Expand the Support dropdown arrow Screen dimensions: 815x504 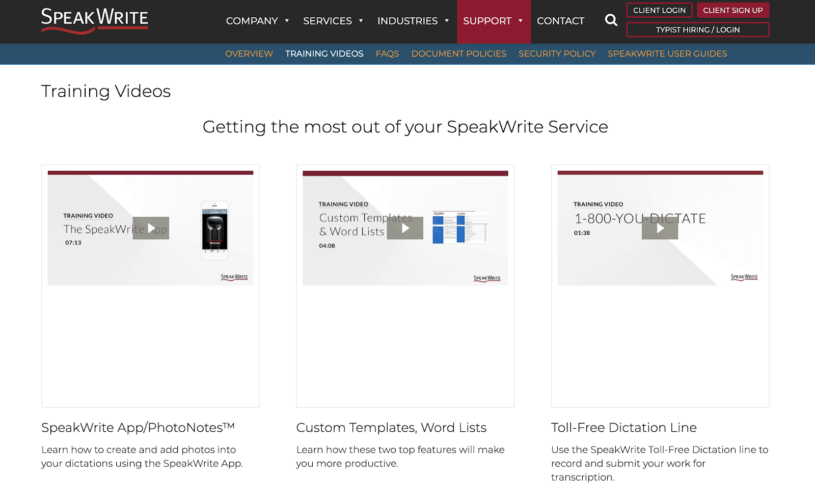coord(520,21)
